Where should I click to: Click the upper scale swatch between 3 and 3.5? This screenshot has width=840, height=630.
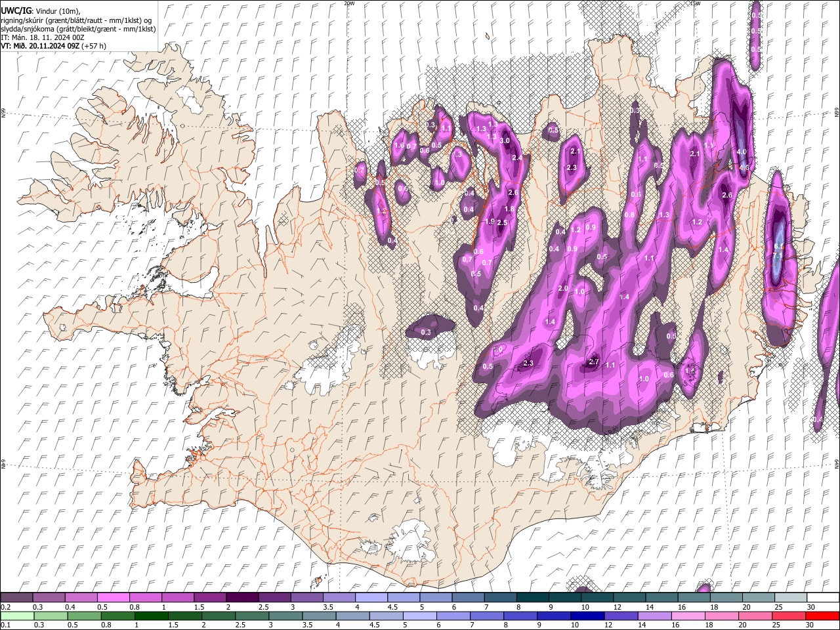coord(306,597)
